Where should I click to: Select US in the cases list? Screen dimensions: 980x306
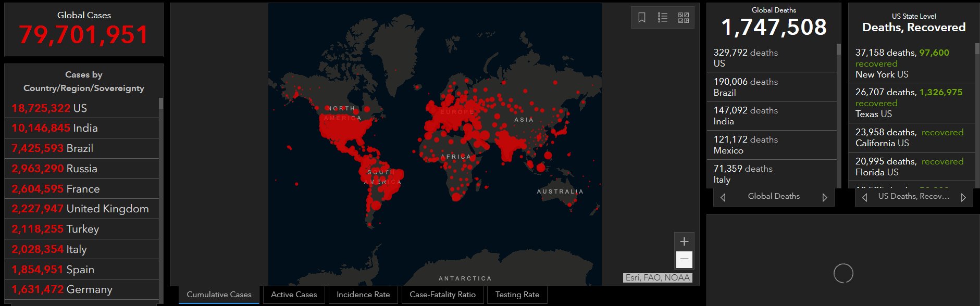[82, 108]
